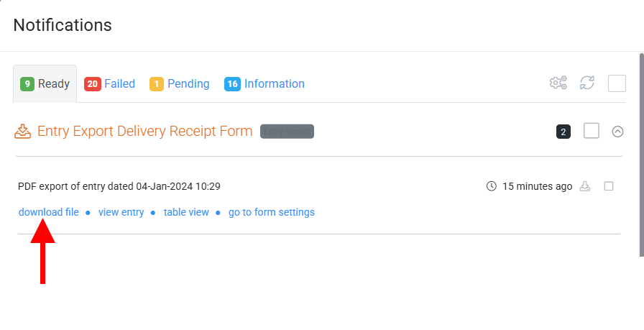The image size is (644, 330).
Task: Click the download icon beside 15 minutes ago
Action: 585,186
